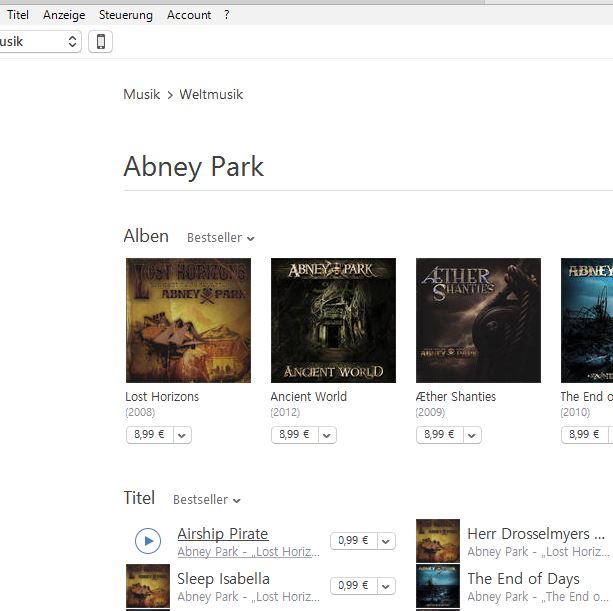
Task: Open Herr Drosselmyers' Abney Park album subtitle
Action: pyautogui.click(x=538, y=552)
